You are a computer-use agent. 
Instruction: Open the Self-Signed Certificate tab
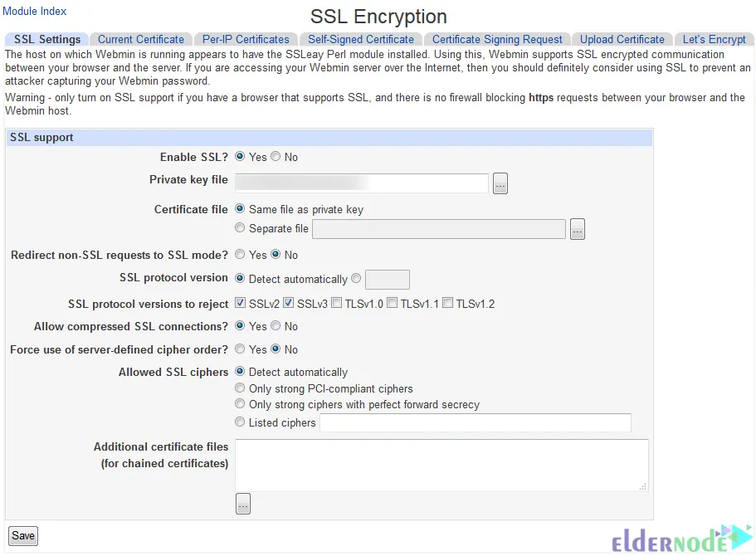[x=361, y=39]
